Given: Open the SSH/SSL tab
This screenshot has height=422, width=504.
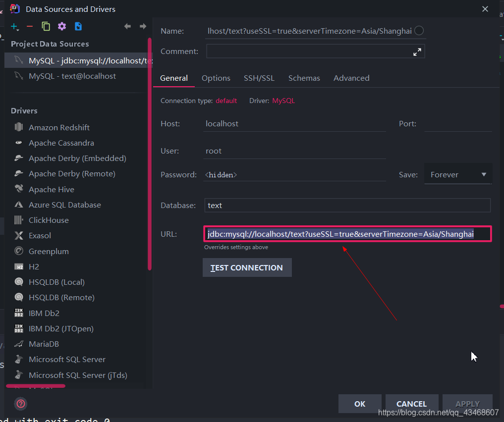Looking at the screenshot, I should click(259, 78).
